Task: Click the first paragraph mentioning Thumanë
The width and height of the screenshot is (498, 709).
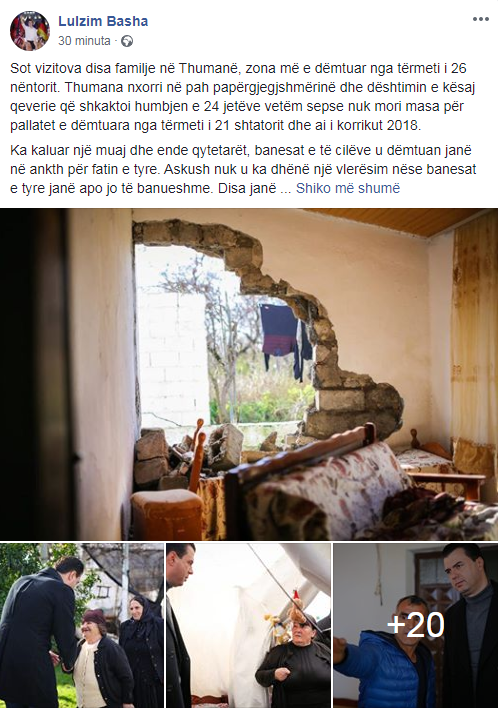Action: pyautogui.click(x=242, y=97)
